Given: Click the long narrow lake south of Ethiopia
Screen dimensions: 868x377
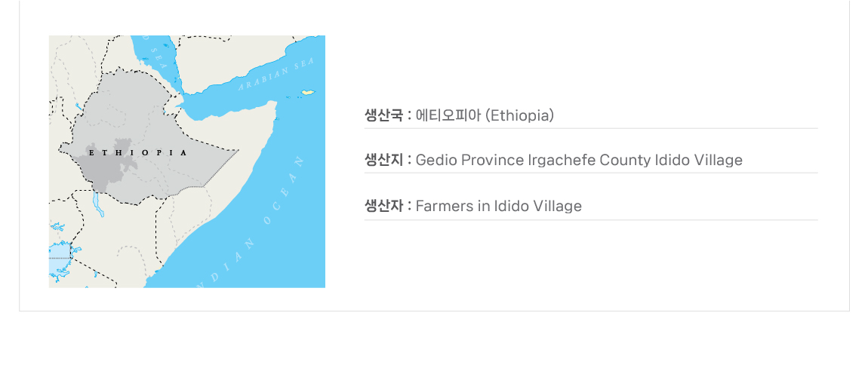Looking at the screenshot, I should [x=97, y=202].
